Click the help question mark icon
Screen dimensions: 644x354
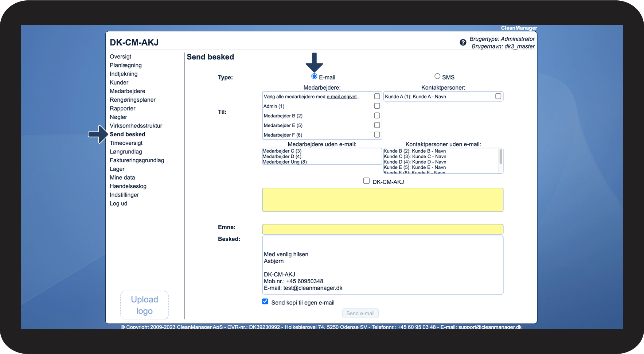[463, 42]
